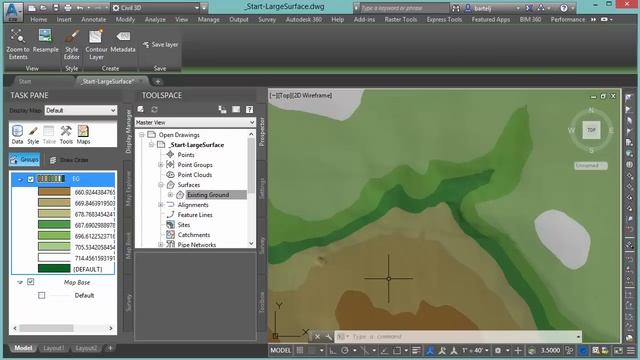Collapse the Map Base group
Viewport: 640px width, 360px height.
point(20,282)
